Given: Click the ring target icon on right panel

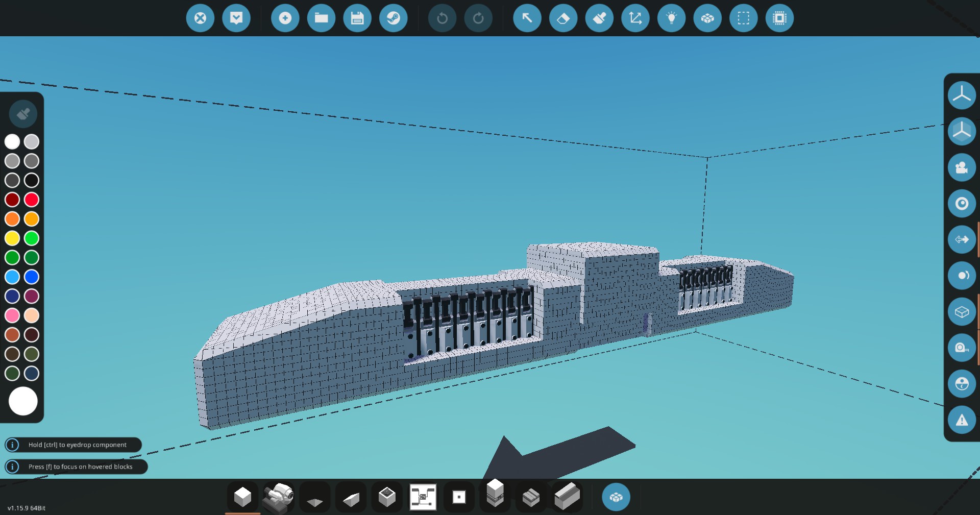Looking at the screenshot, I should coord(962,204).
